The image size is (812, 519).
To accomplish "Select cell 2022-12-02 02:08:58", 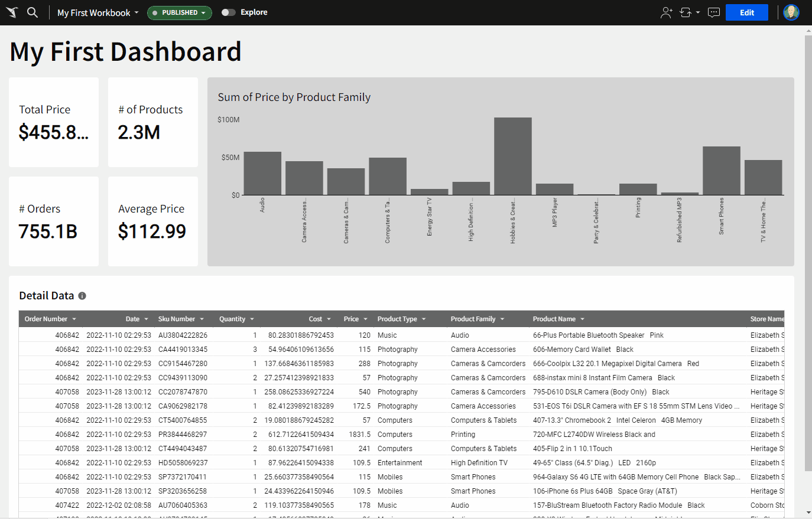I will (119, 505).
